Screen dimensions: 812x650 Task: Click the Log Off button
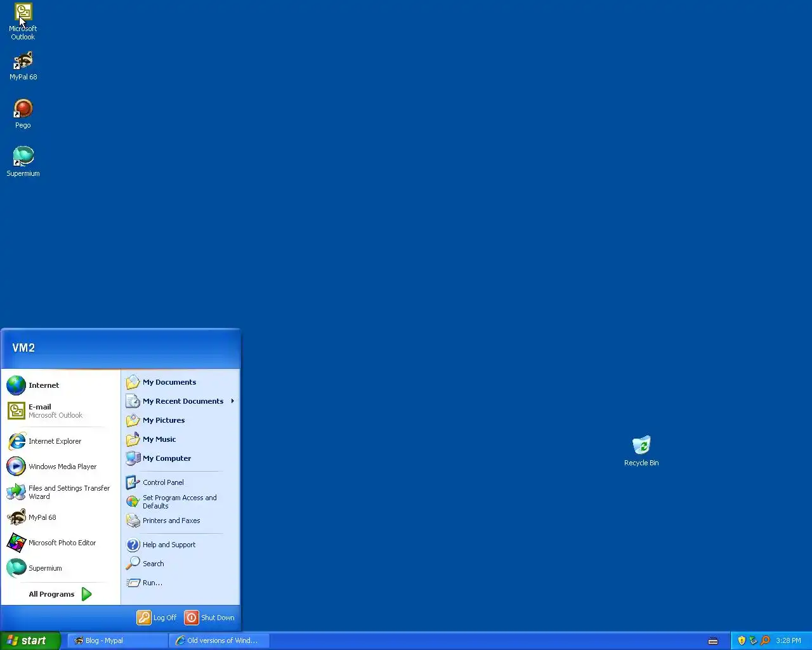(x=157, y=618)
